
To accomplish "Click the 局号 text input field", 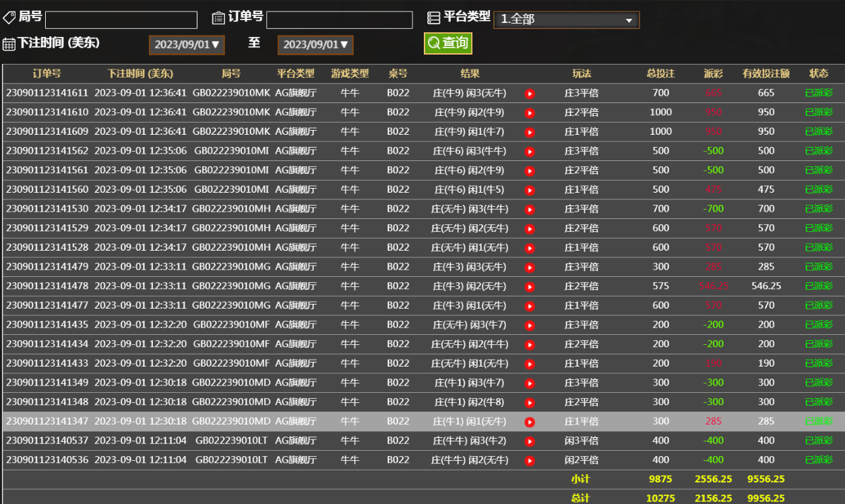I will click(121, 20).
